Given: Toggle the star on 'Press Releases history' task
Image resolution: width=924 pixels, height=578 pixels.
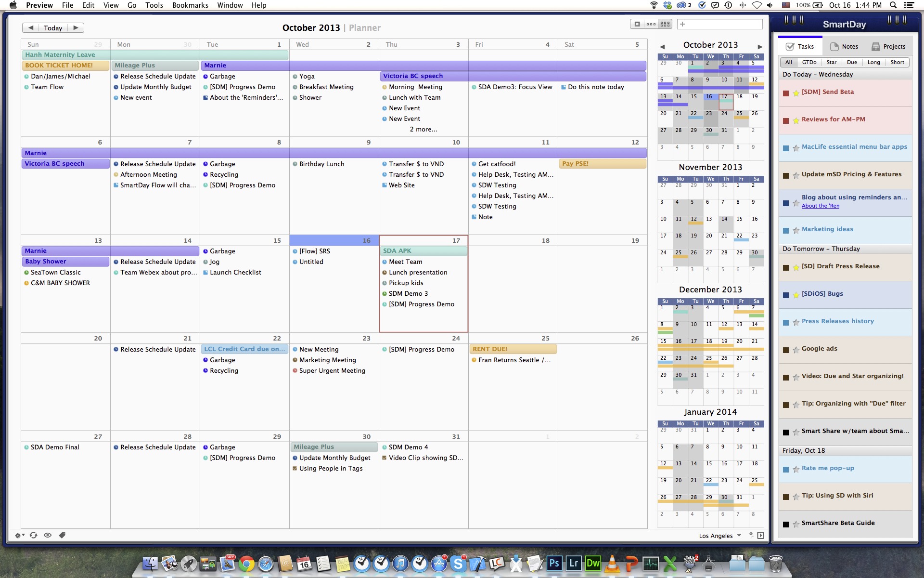Looking at the screenshot, I should click(x=796, y=323).
